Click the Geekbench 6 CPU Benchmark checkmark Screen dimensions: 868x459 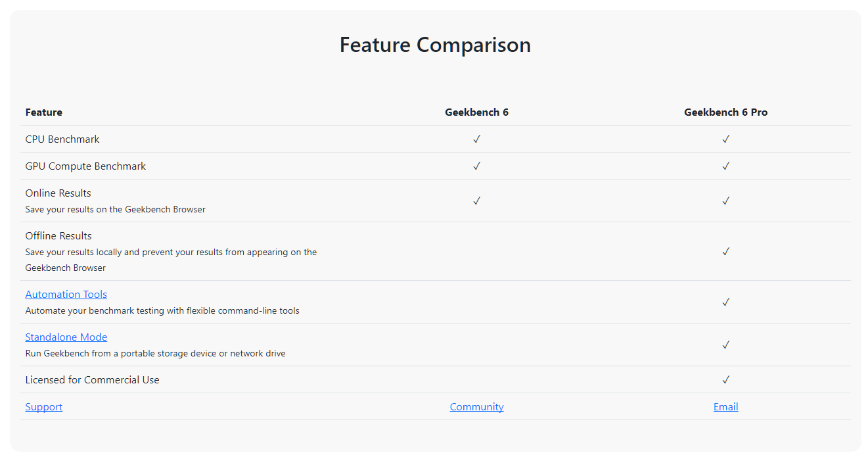click(476, 139)
